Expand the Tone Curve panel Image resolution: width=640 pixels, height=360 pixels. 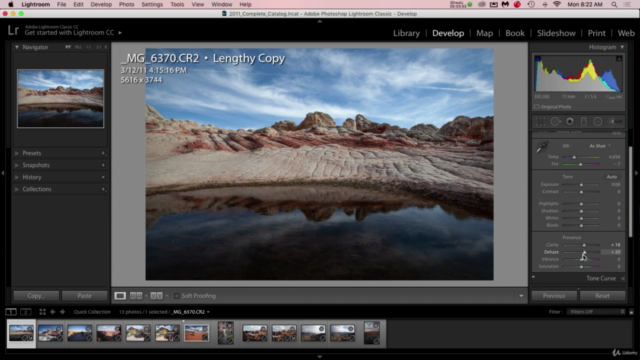click(x=622, y=278)
